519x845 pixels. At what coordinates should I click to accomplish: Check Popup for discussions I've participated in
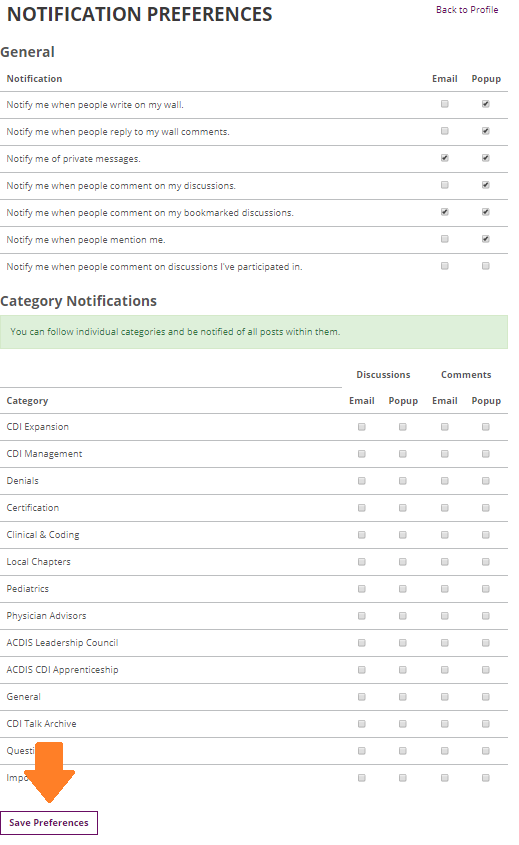point(486,266)
